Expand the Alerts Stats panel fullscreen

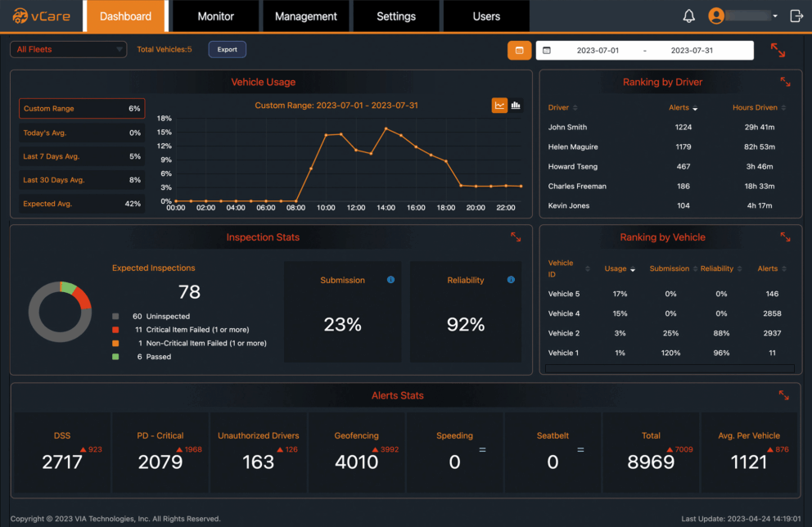pyautogui.click(x=783, y=394)
